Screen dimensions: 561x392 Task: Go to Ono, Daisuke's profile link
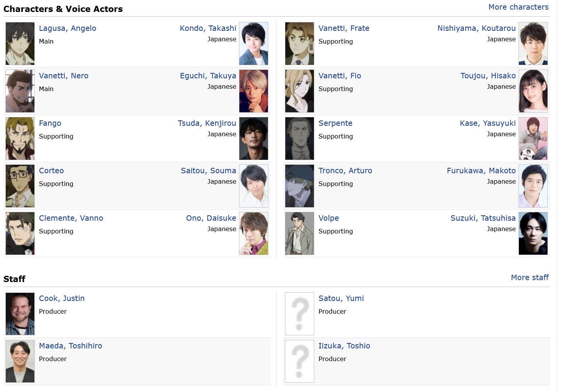click(211, 218)
